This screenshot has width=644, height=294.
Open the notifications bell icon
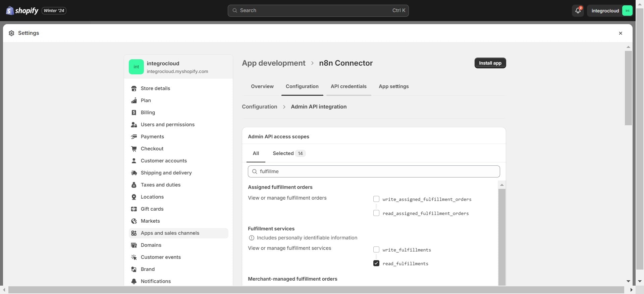coord(578,11)
